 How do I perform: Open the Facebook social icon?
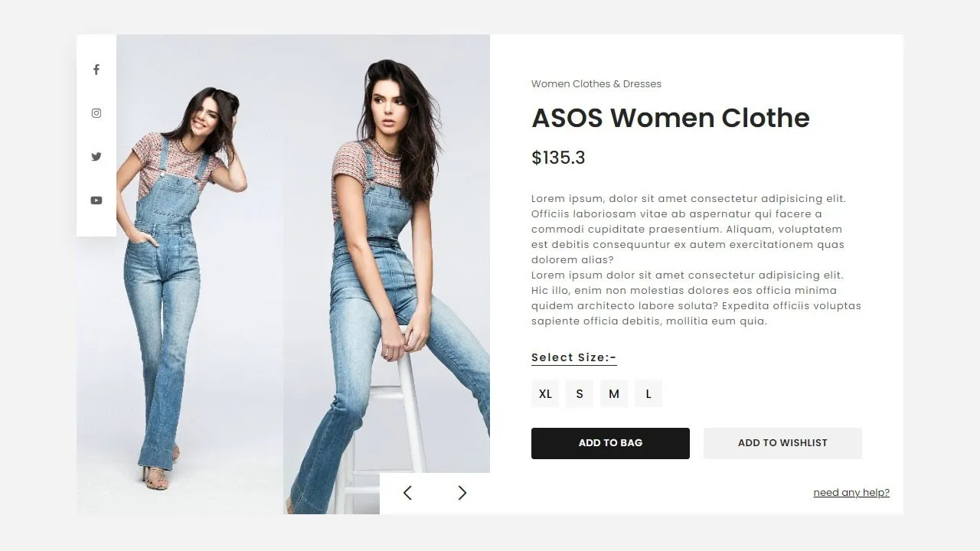[x=96, y=70]
